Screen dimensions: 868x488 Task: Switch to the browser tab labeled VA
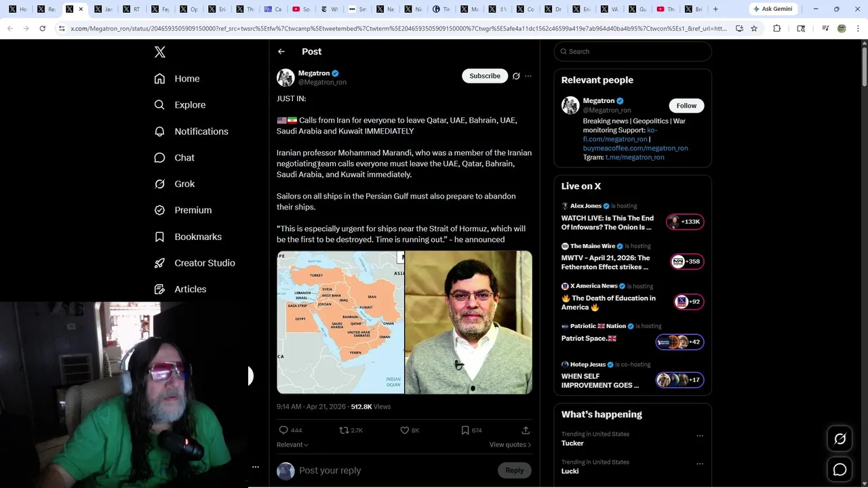pyautogui.click(x=609, y=9)
